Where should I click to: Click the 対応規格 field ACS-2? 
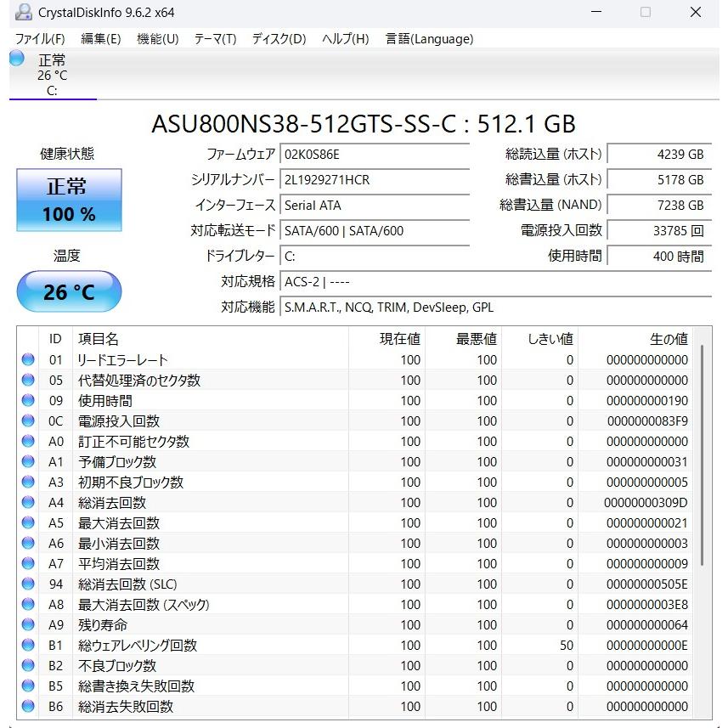[x=496, y=282]
